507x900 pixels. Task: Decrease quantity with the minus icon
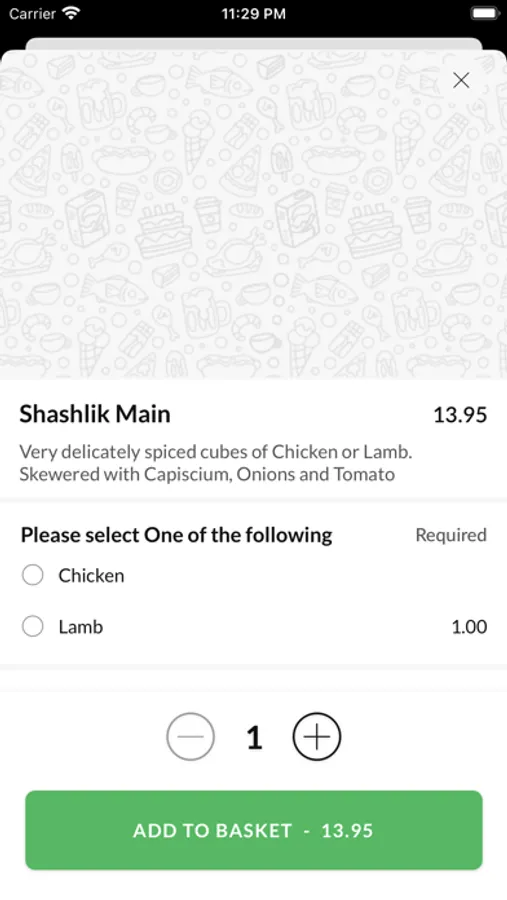191,736
